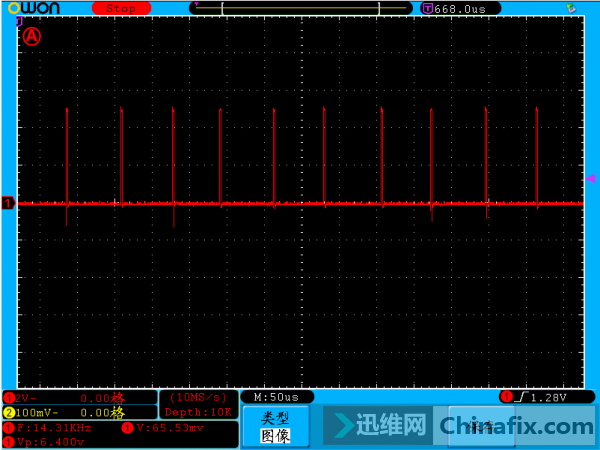The image size is (600, 450).
Task: Click the purple trigger level arrow
Action: (x=590, y=179)
